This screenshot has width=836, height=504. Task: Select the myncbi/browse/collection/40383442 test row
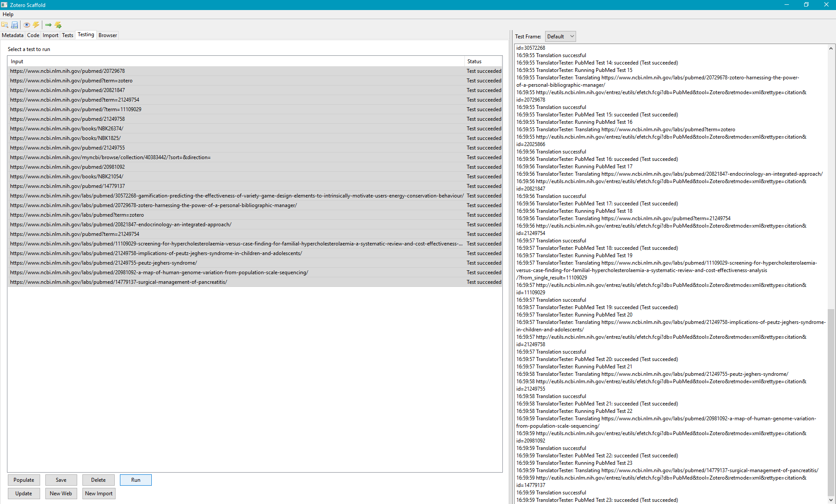point(255,157)
